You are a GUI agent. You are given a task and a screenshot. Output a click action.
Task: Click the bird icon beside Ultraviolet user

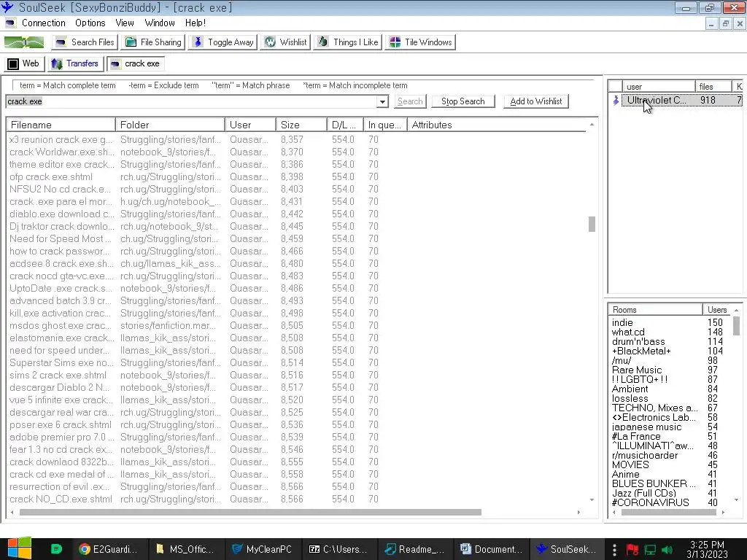pyautogui.click(x=616, y=100)
